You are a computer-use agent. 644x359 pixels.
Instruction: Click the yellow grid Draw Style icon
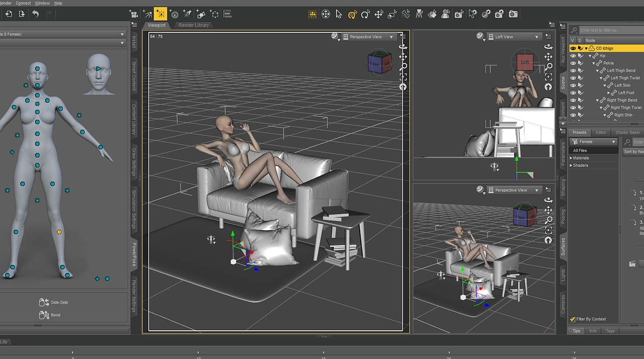pos(312,14)
